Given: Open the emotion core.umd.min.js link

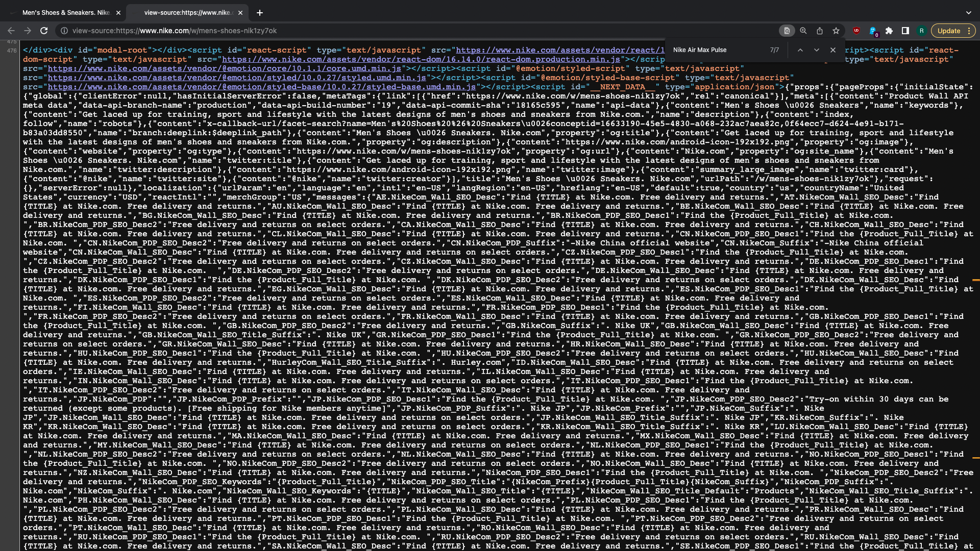Looking at the screenshot, I should [x=225, y=68].
